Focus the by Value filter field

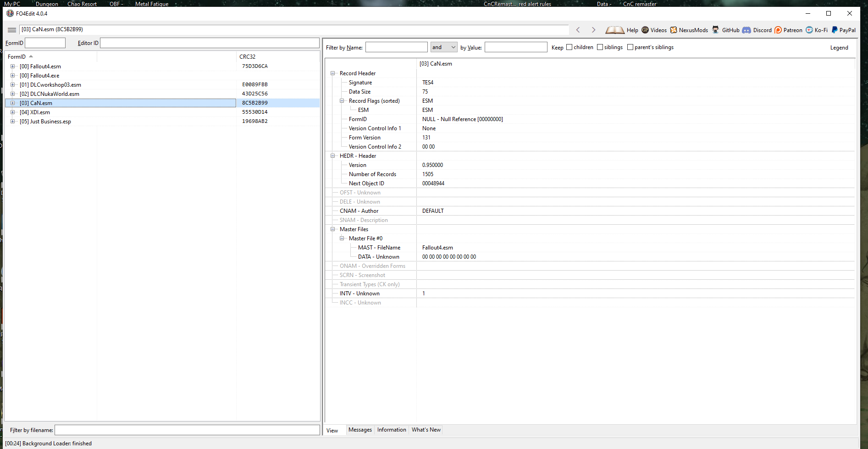click(x=516, y=47)
